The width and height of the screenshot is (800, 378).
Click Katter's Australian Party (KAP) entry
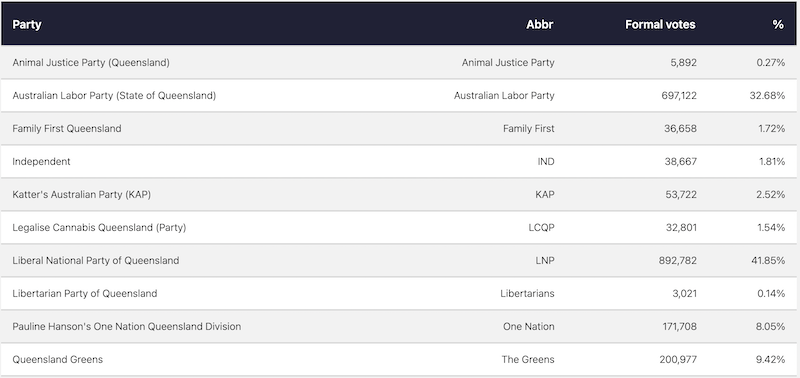(x=82, y=194)
